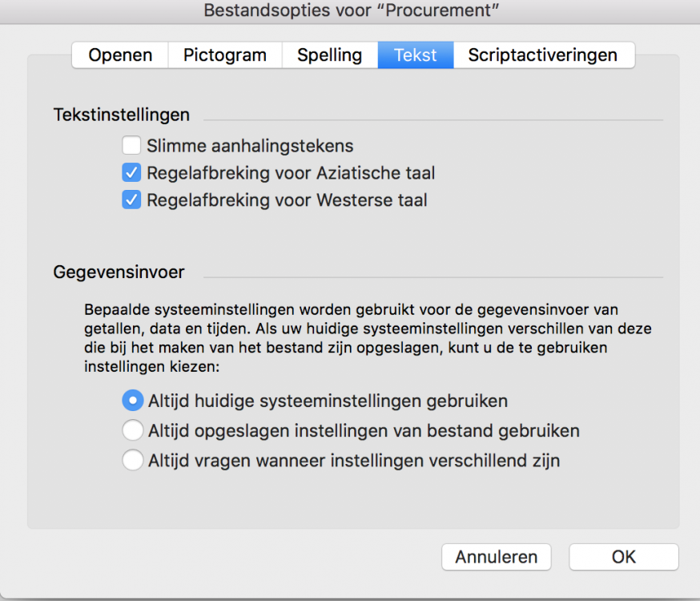The width and height of the screenshot is (700, 601).
Task: Click the Tekstinstellingen section heading
Action: pyautogui.click(x=122, y=115)
